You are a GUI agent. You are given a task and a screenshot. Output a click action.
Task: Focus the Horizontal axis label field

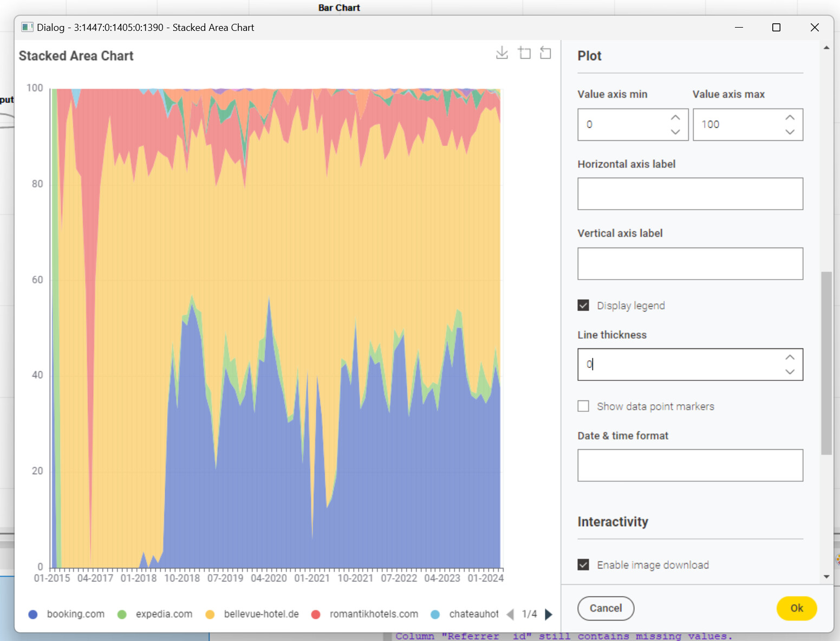click(x=690, y=193)
